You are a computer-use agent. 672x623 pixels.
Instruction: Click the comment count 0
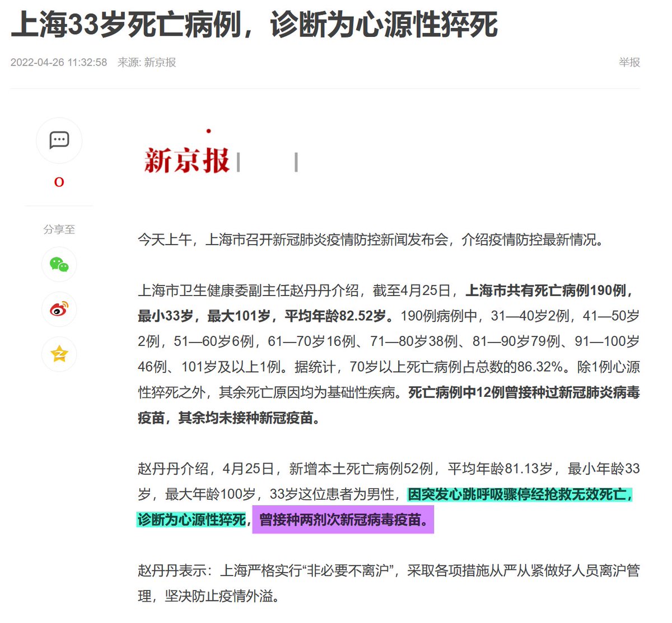(59, 182)
